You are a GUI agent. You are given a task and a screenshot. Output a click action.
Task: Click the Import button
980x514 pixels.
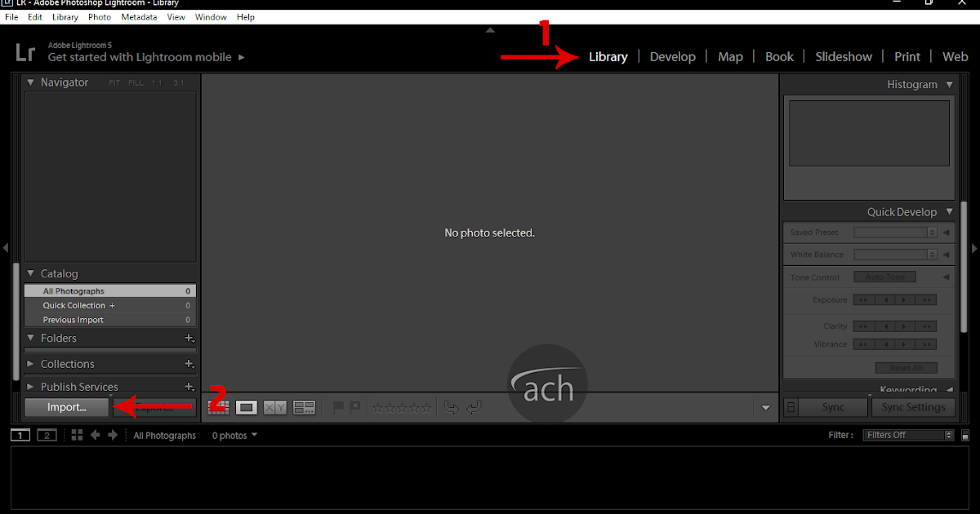(x=67, y=407)
